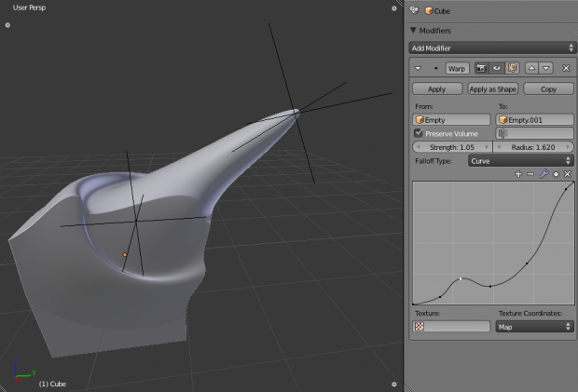The width and height of the screenshot is (578, 392).
Task: Click the vertex group field
Action: [x=534, y=133]
